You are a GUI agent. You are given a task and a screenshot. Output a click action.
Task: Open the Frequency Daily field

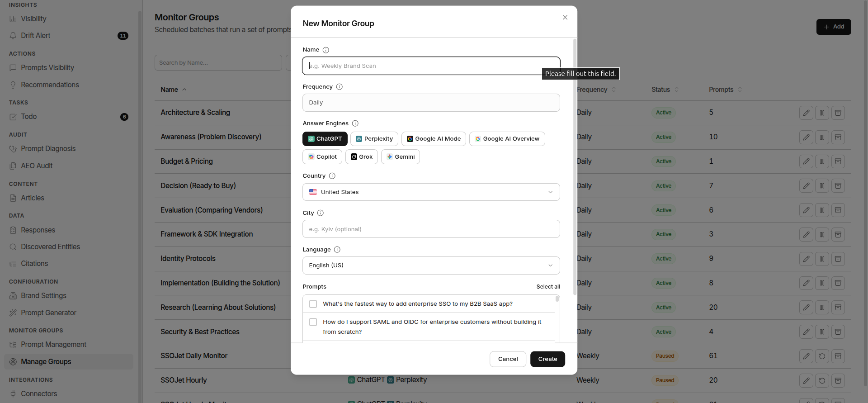431,103
